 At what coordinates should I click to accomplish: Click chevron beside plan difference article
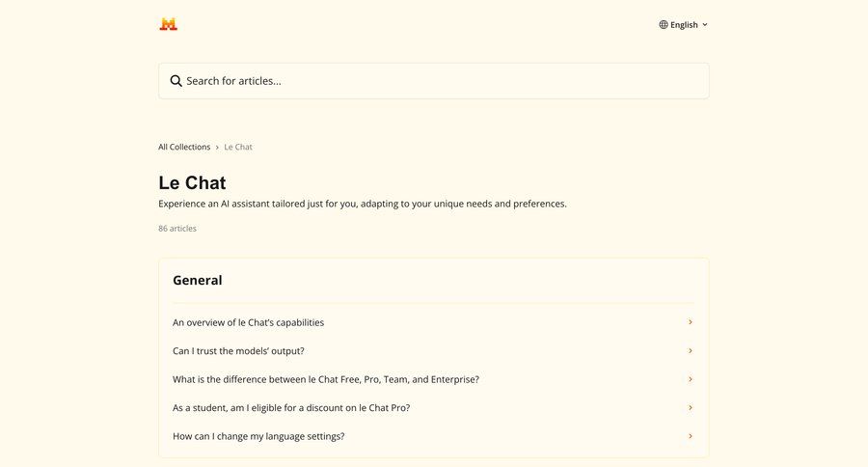click(x=691, y=379)
